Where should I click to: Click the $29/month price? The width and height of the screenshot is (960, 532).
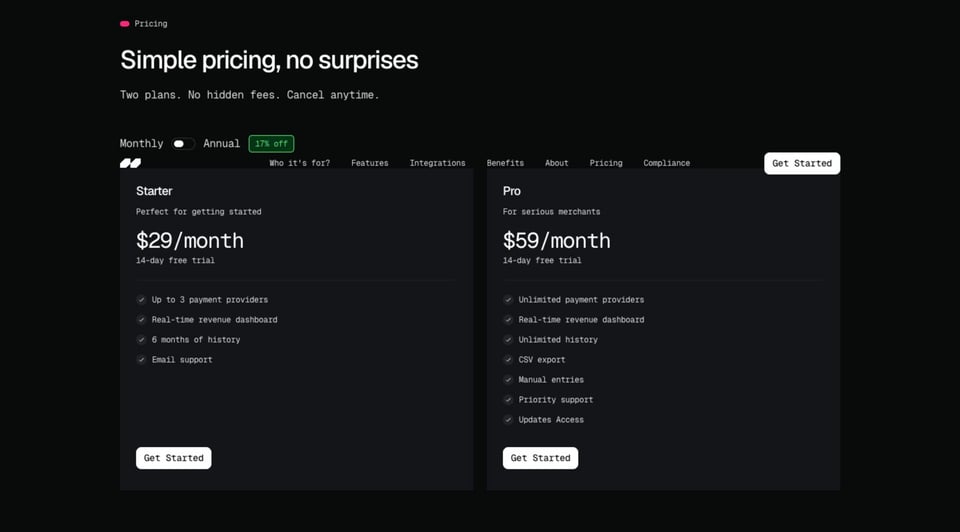190,241
